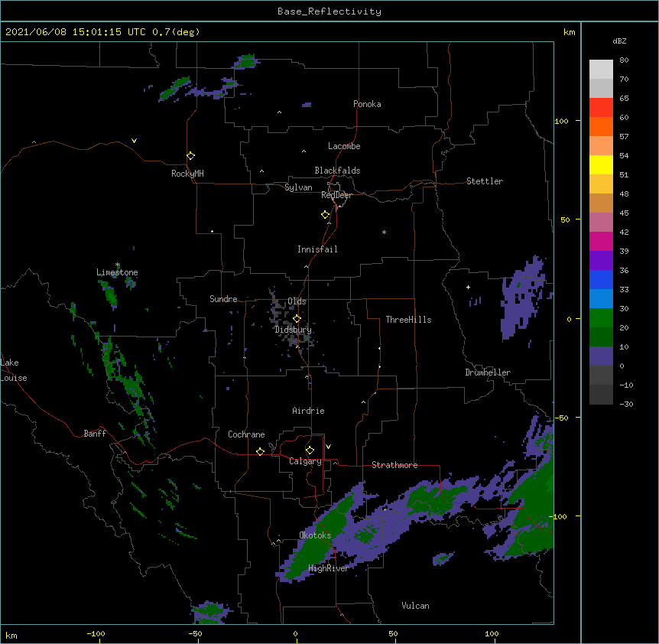Select the magenta 39–42 dBZ legend swatch

[x=601, y=241]
